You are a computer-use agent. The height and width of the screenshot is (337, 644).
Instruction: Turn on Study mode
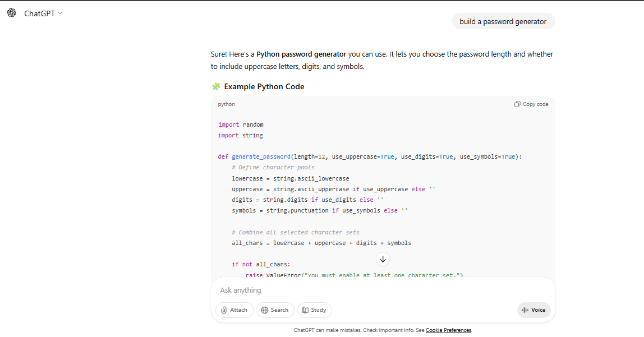[314, 310]
